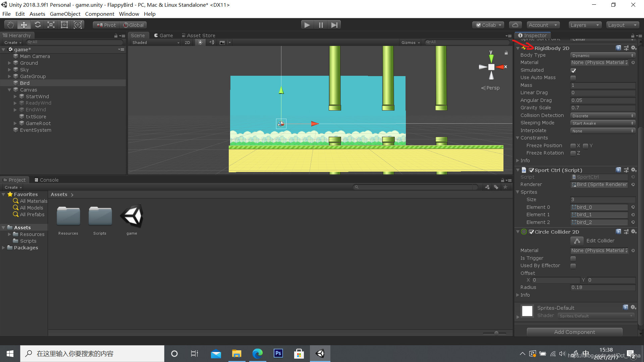This screenshot has width=644, height=362.
Task: Click the Edit Collider icon button
Action: pos(577,241)
